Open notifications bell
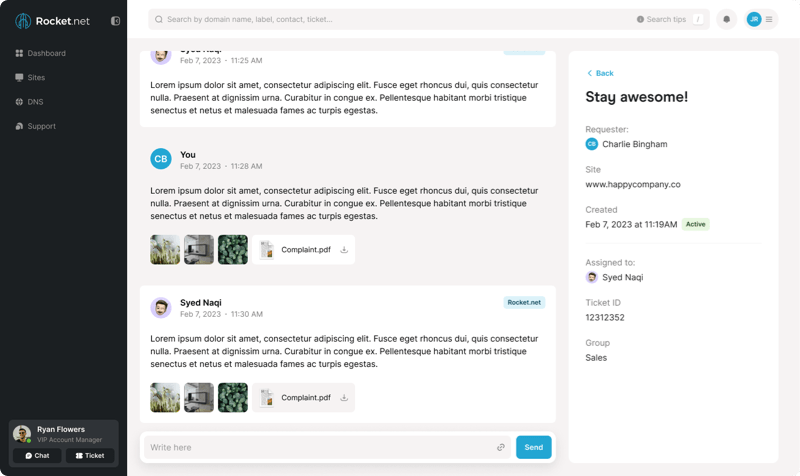 [727, 19]
